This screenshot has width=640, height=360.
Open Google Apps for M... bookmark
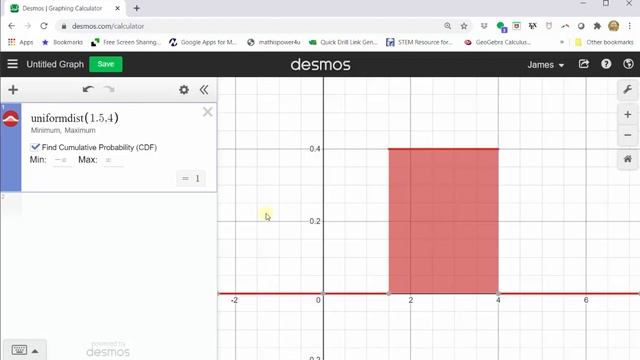coord(203,42)
